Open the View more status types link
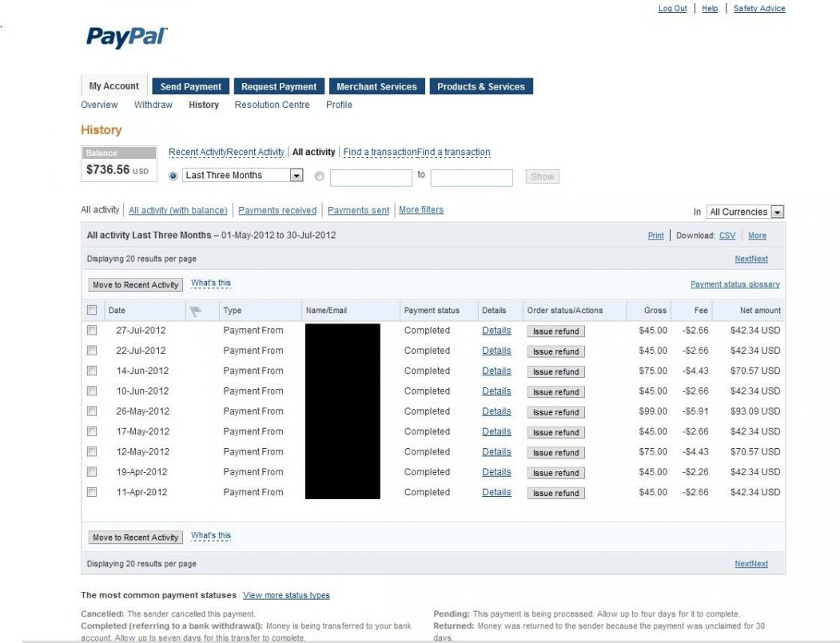The width and height of the screenshot is (840, 643). pos(287,595)
